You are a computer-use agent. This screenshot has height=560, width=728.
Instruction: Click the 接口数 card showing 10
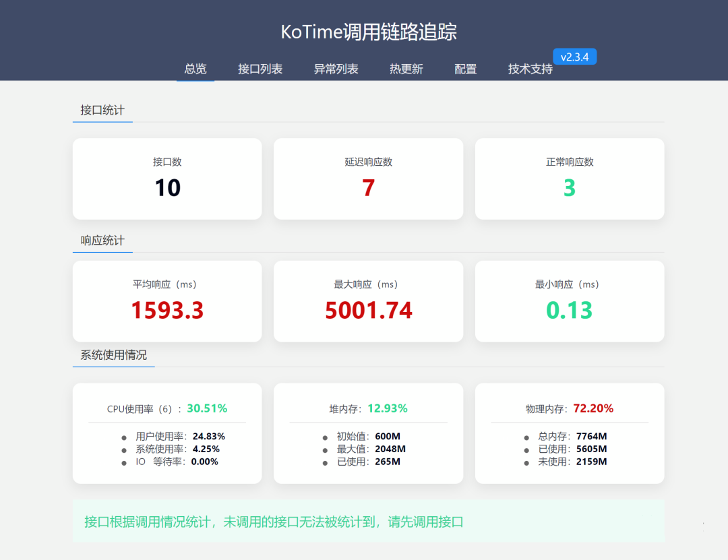point(166,179)
